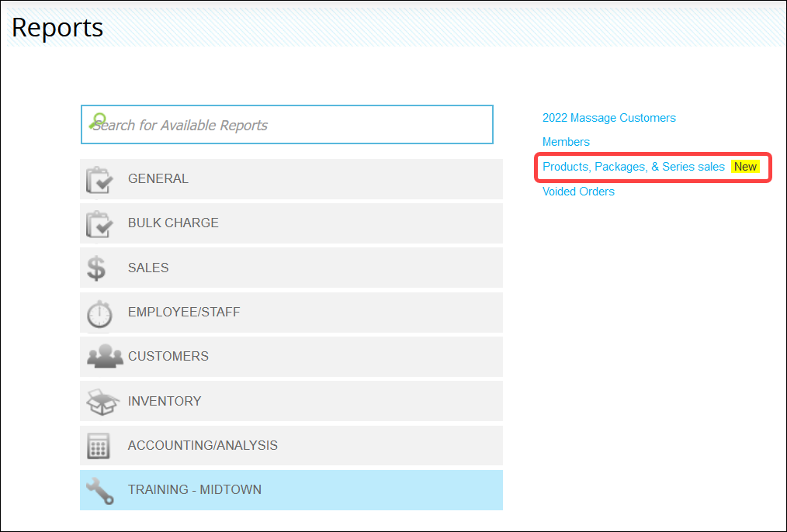Expand the EMPLOYEE/STAFF reports category
This screenshot has width=787, height=532.
(291, 313)
